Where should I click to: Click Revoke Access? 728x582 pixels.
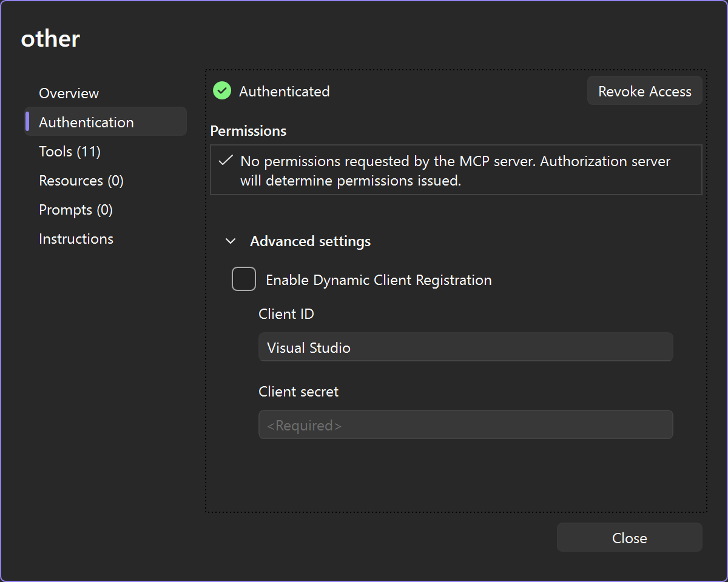[x=644, y=91]
